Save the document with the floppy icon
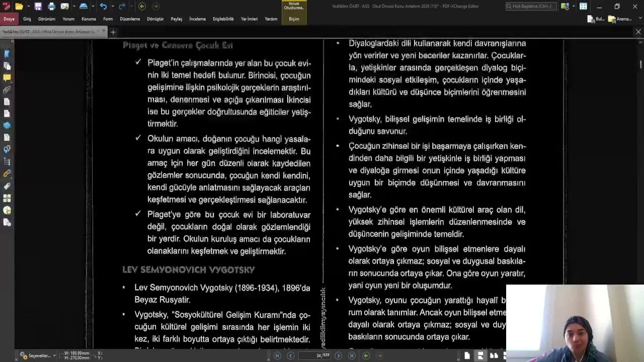644x362 pixels. [x=38, y=7]
